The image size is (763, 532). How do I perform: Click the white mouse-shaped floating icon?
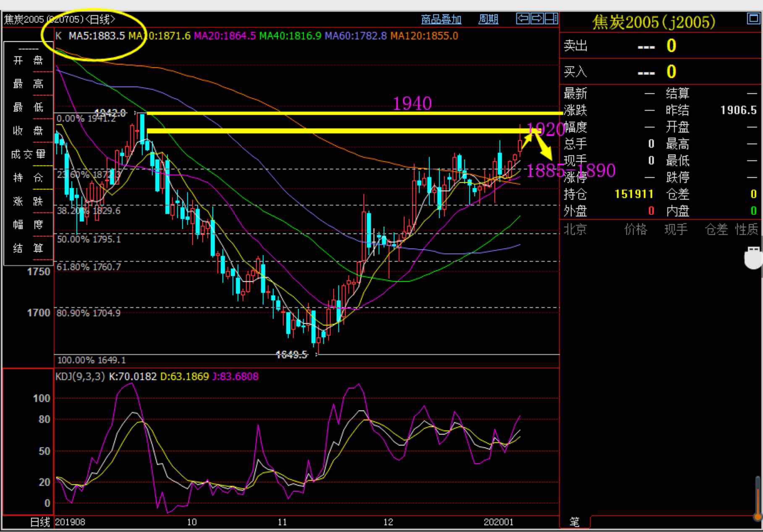(753, 258)
